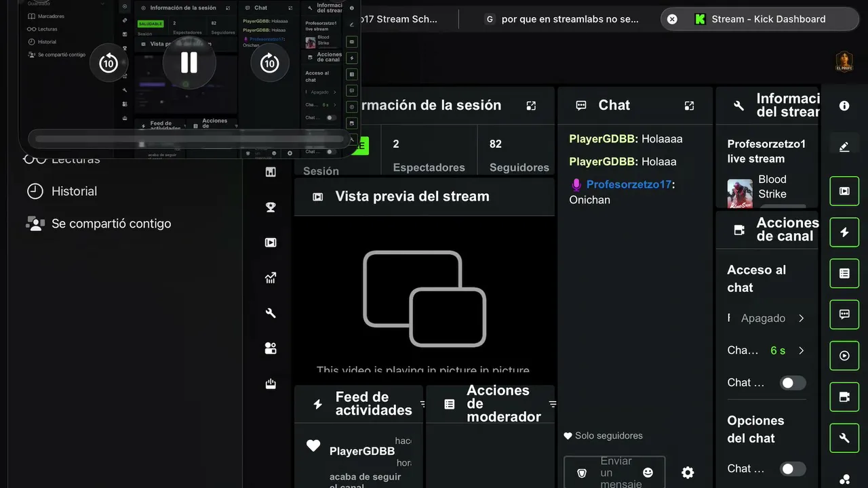The height and width of the screenshot is (488, 868).
Task: Toggle the Chat switch under 'Opciones del chat'
Action: pos(792,469)
